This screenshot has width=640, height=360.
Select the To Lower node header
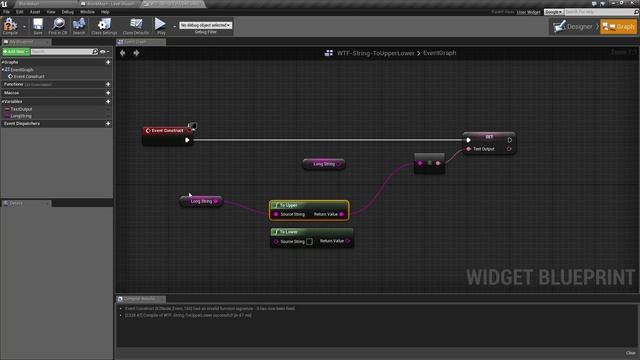[x=312, y=232]
